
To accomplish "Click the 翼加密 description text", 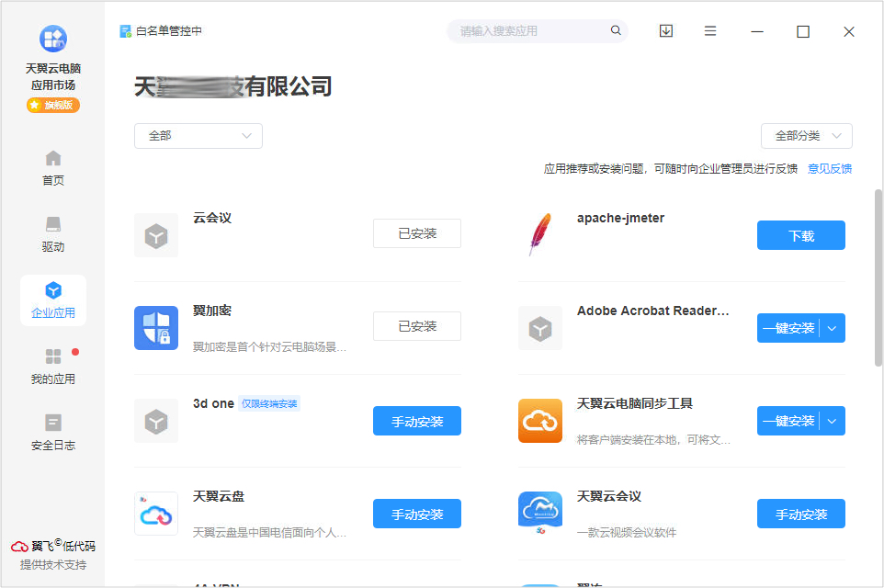I will coord(269,346).
